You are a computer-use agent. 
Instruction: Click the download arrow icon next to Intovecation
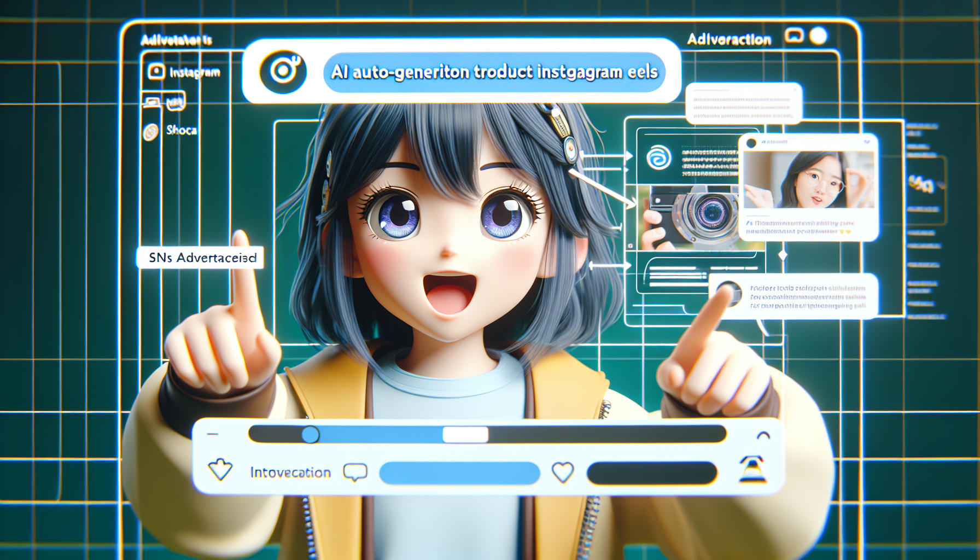click(x=220, y=469)
